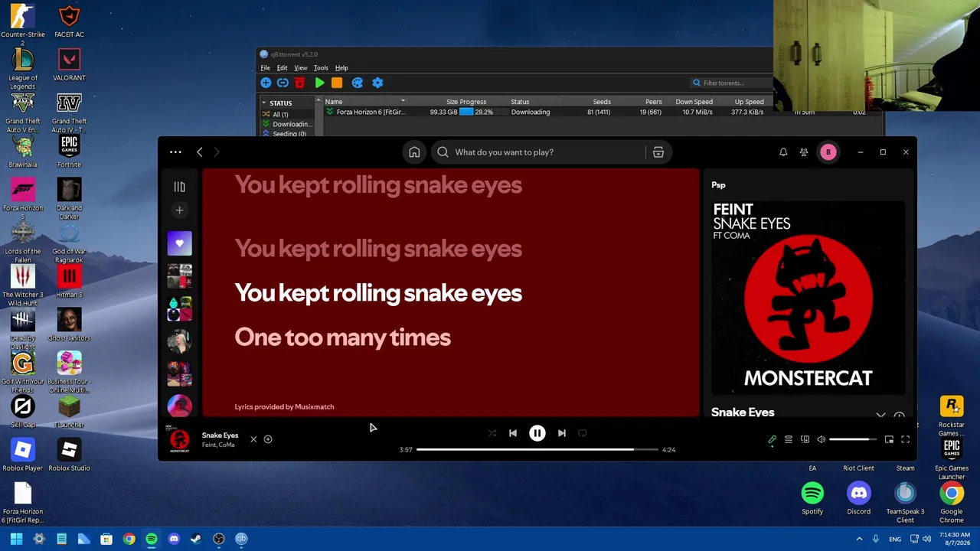The image size is (980, 551).
Task: Click the chevron beside Snake Eyes in side panel
Action: pyautogui.click(x=880, y=415)
